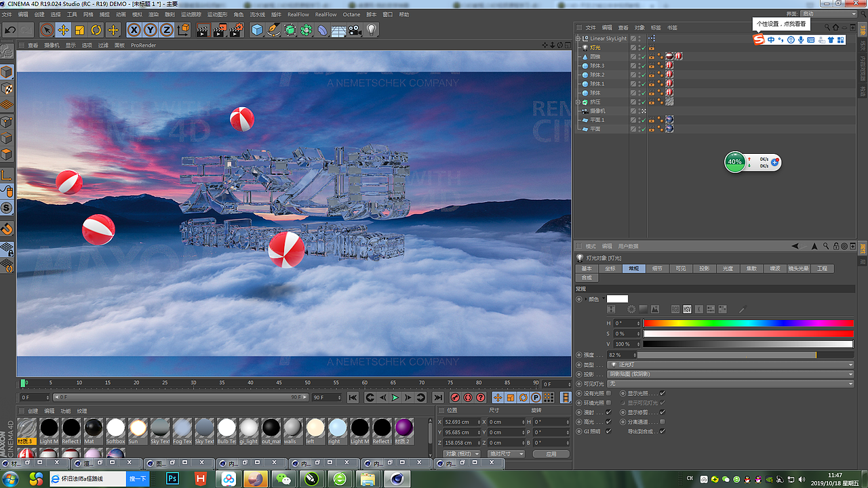This screenshot has height=488, width=868.
Task: Toggle the 环境光照 checkbox
Action: pyautogui.click(x=608, y=403)
